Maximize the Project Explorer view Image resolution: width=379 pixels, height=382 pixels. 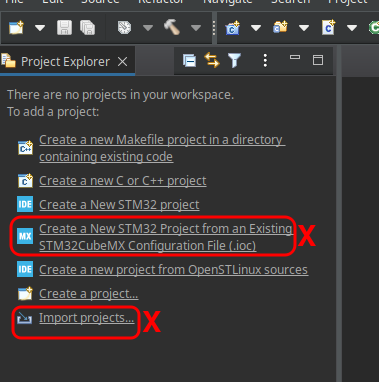(318, 60)
